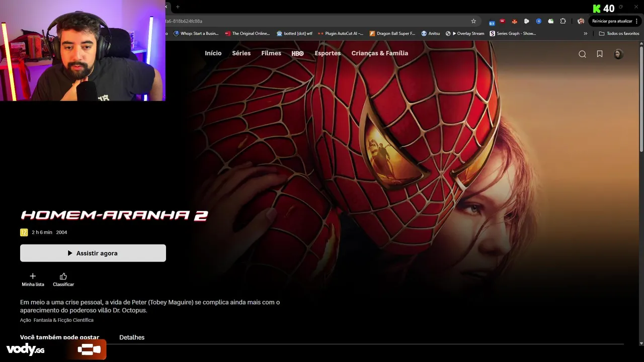Switch to the Detalhes tab
The height and width of the screenshot is (362, 644).
point(132,337)
